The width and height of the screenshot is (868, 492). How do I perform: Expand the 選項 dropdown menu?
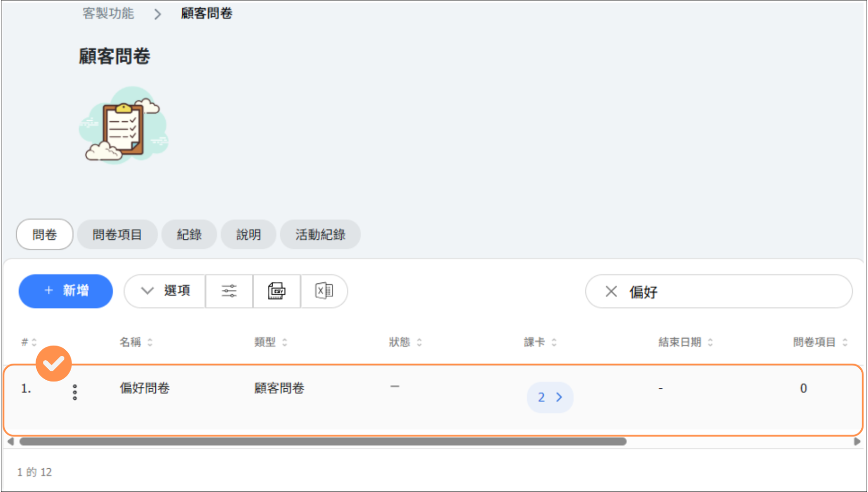pyautogui.click(x=165, y=291)
